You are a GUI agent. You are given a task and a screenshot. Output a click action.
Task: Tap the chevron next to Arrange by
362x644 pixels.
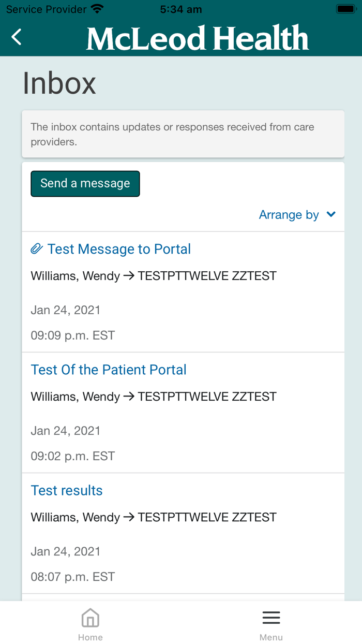(x=331, y=214)
